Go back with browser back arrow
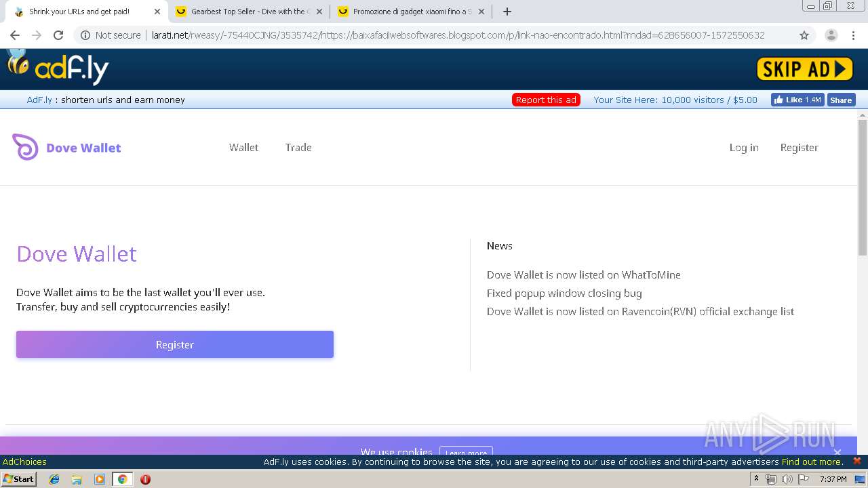 (x=15, y=35)
